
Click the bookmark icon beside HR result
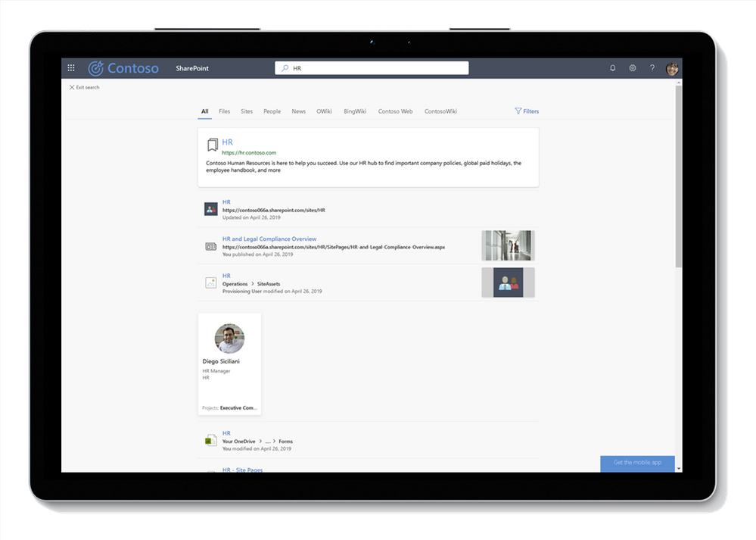[212, 145]
